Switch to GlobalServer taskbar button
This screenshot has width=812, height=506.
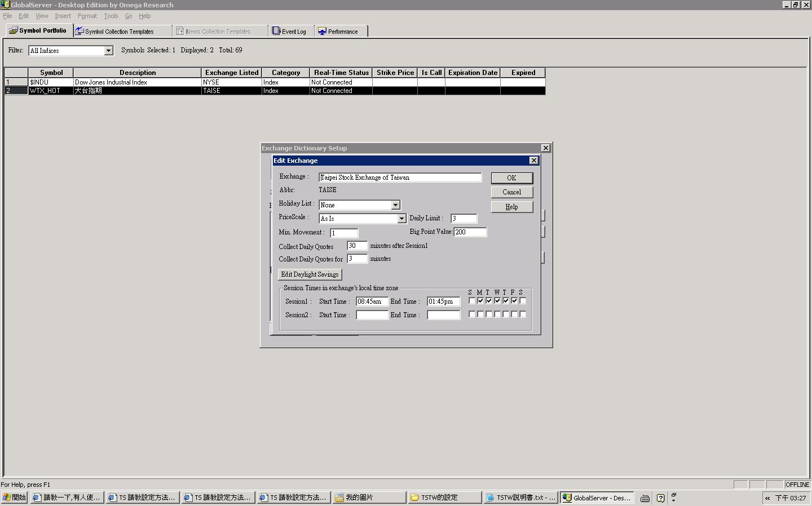coord(597,498)
